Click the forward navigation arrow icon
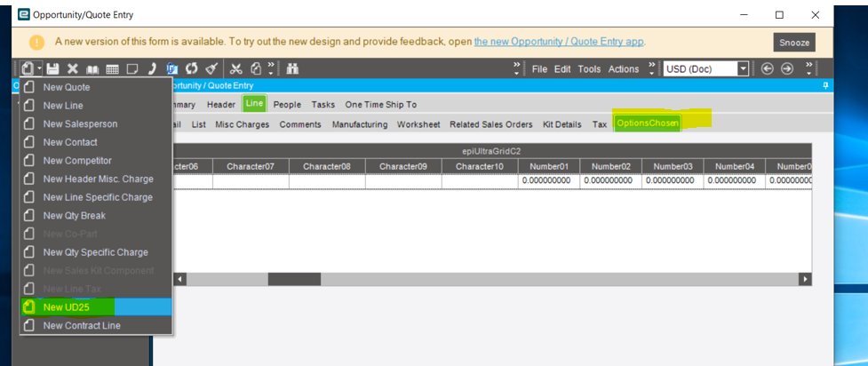Viewport: 868px width, 366px height. point(787,68)
